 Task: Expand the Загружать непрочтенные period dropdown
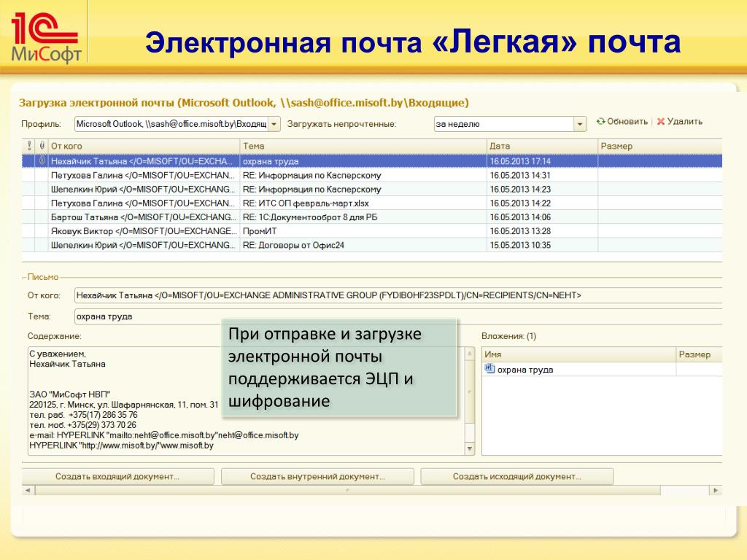click(x=580, y=124)
